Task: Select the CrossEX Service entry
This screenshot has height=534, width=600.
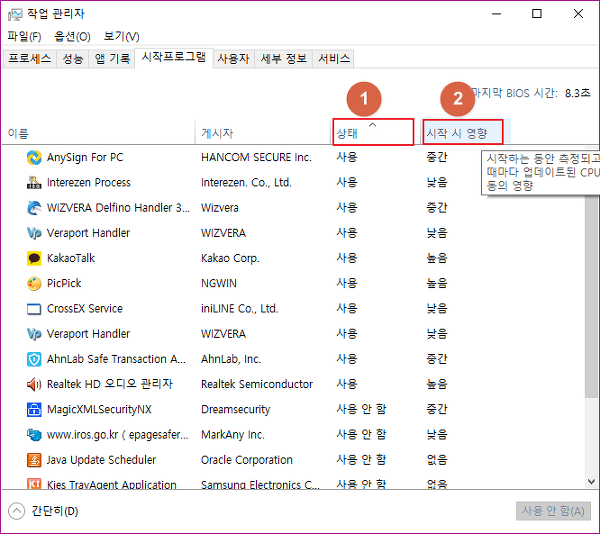Action: click(85, 309)
